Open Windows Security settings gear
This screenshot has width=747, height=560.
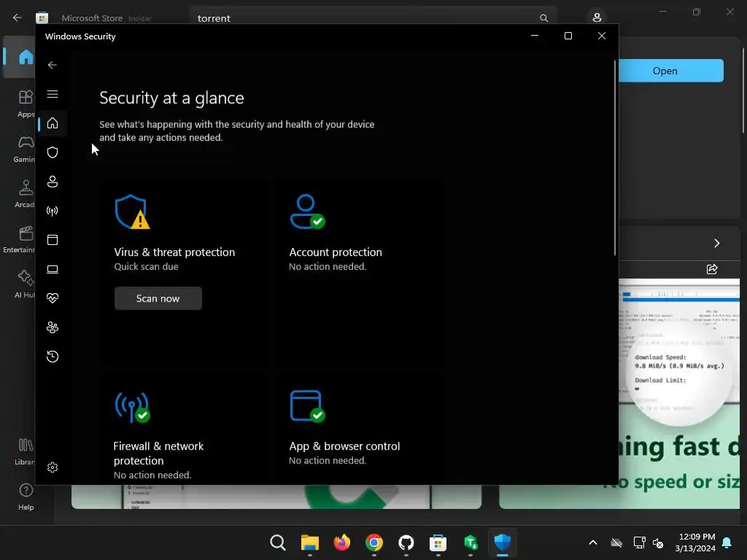coord(53,467)
